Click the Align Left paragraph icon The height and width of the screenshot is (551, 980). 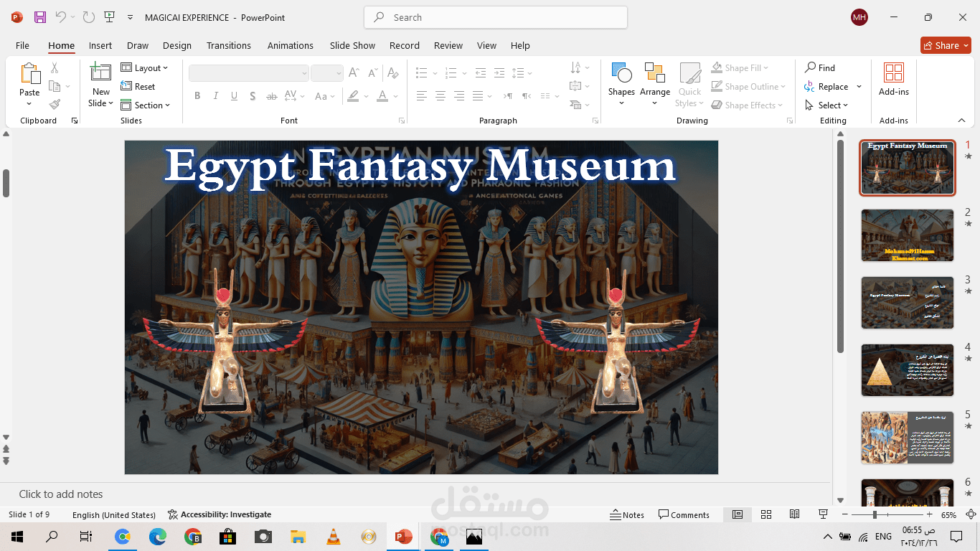pyautogui.click(x=422, y=96)
